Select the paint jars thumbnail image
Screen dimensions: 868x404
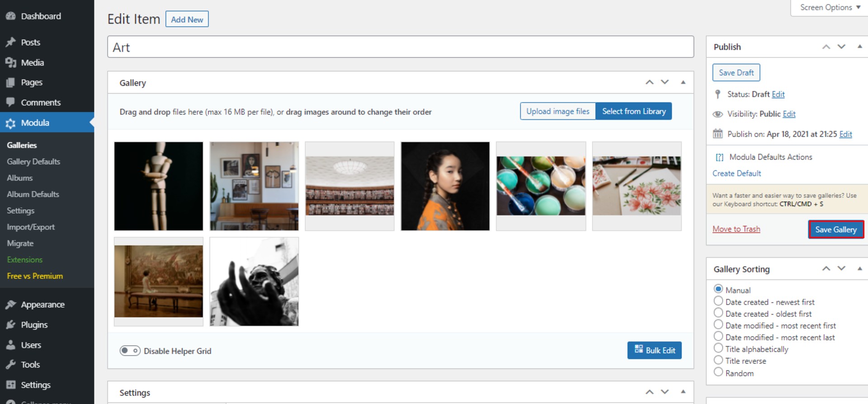[541, 186]
